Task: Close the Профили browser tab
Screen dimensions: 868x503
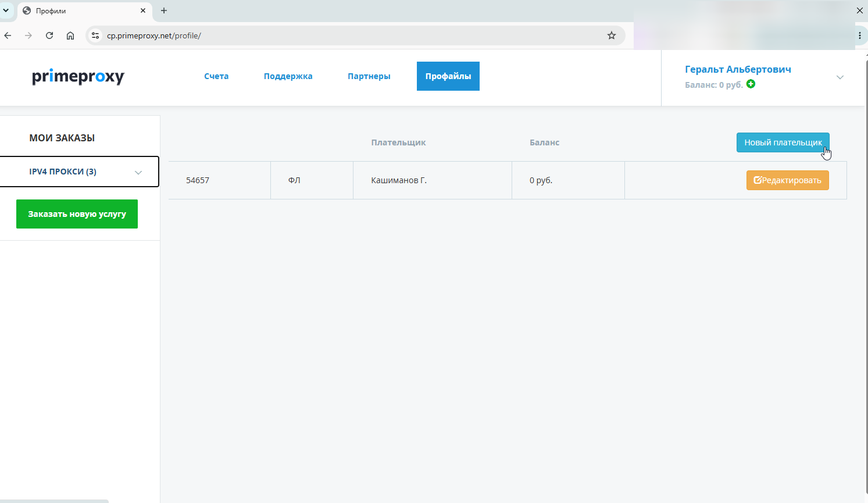Action: [x=143, y=10]
